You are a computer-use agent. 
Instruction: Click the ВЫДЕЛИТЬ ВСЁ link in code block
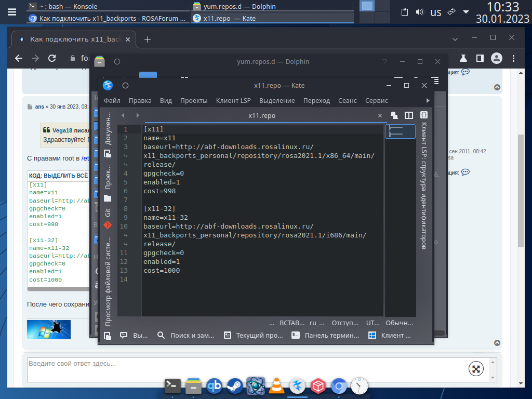[65, 176]
